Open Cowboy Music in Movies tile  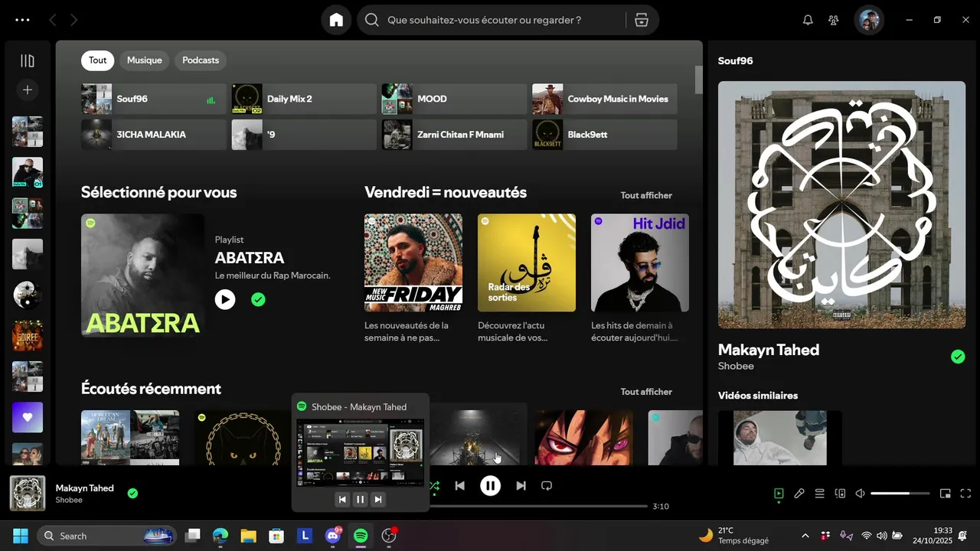605,99
